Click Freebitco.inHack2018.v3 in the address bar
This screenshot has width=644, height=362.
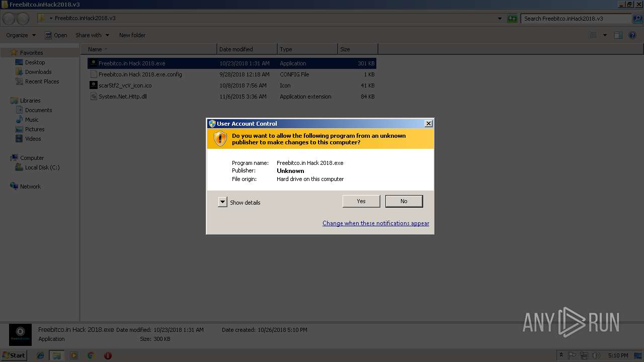(x=85, y=19)
